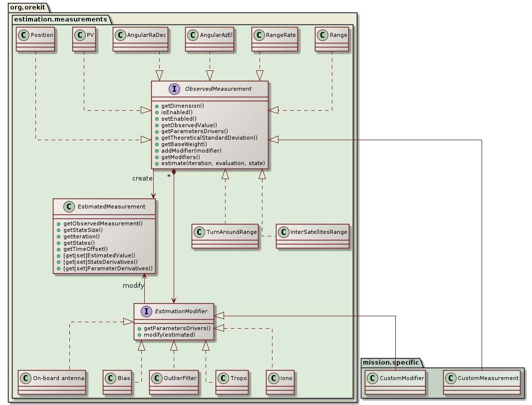Click the CustomModifier class icon

pos(372,378)
